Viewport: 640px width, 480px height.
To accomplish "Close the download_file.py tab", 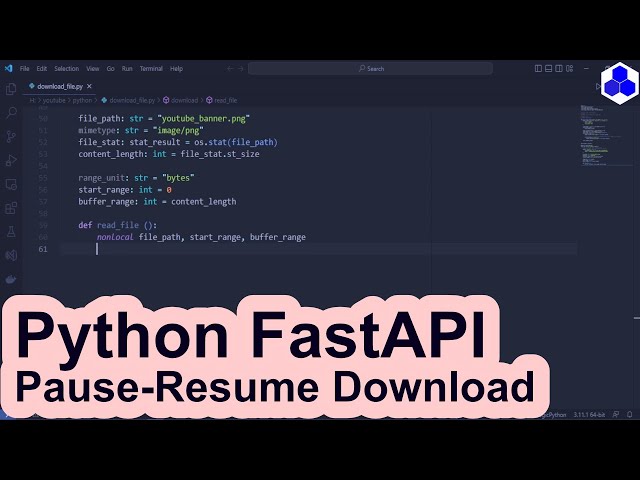I will [89, 87].
